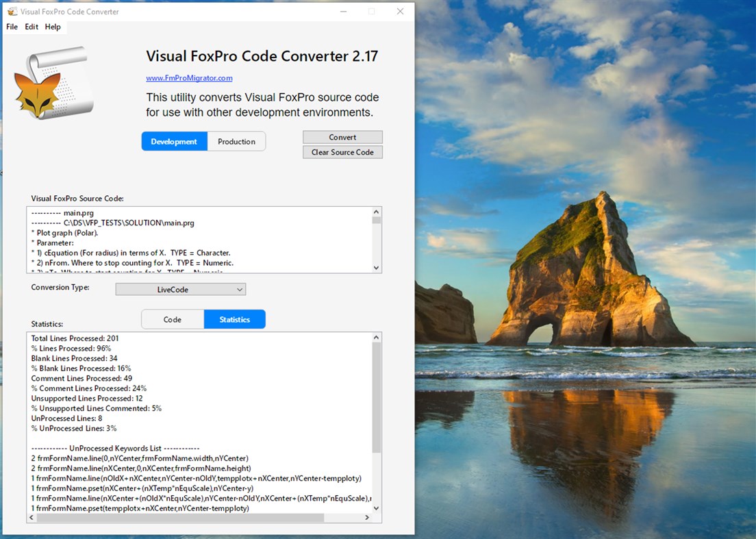Click the '* 2) nFrom' source line
Screen dimensions: 756x539
[x=132, y=263]
